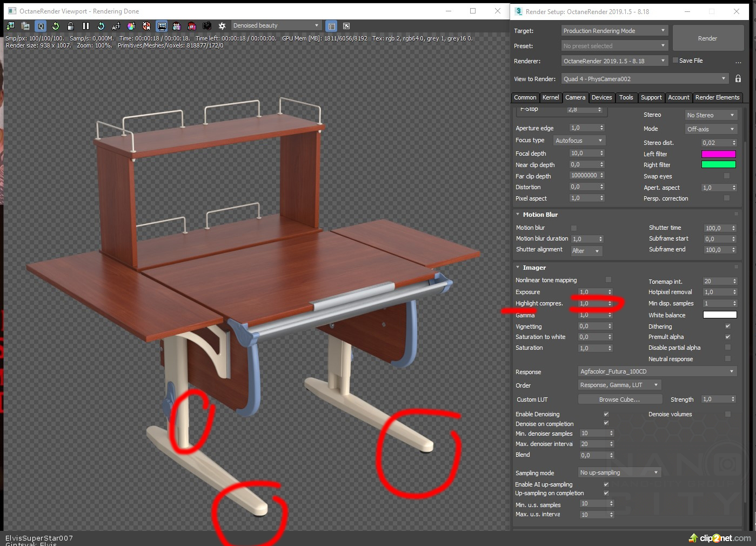Enable the Disable partial alpha checkbox

click(x=728, y=348)
